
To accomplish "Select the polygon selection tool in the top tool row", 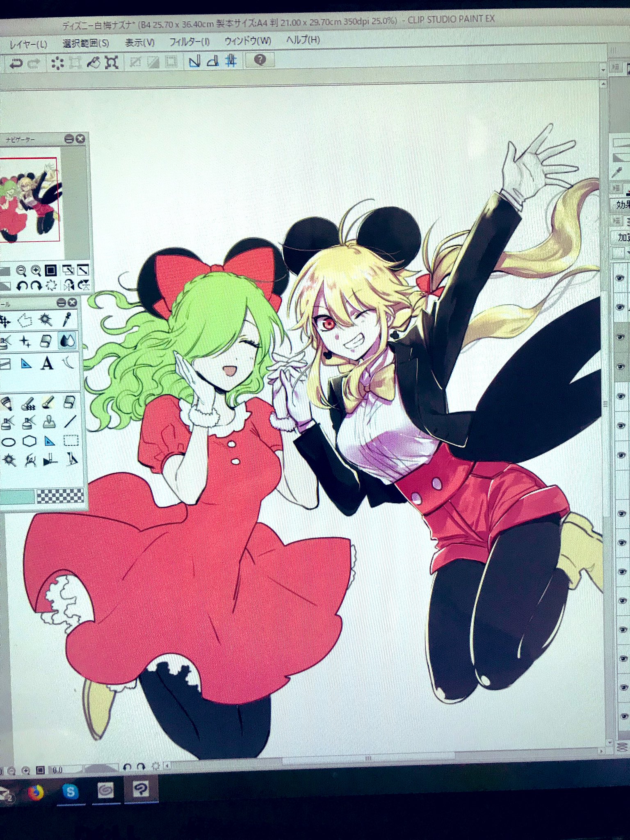I will pos(24,320).
